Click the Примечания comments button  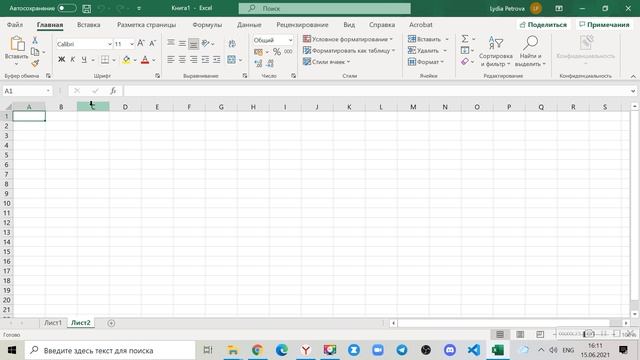click(x=604, y=24)
